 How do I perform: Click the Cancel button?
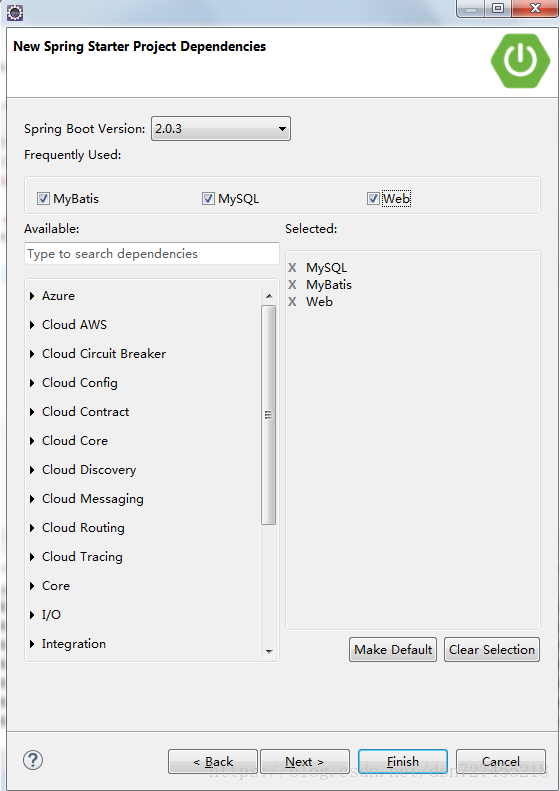(500, 761)
